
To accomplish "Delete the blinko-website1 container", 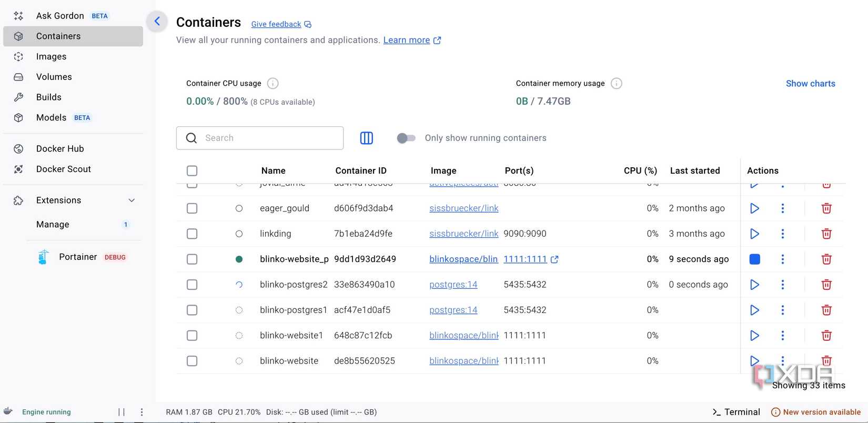I will pos(826,335).
